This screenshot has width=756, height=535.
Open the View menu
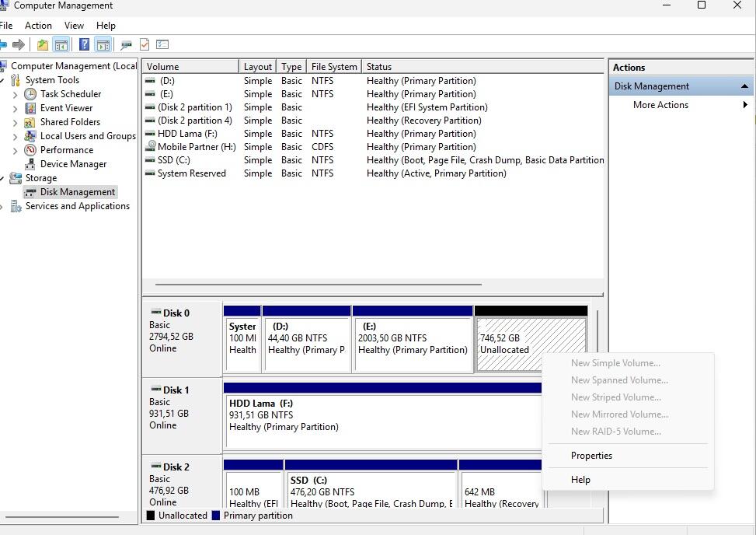pos(74,25)
